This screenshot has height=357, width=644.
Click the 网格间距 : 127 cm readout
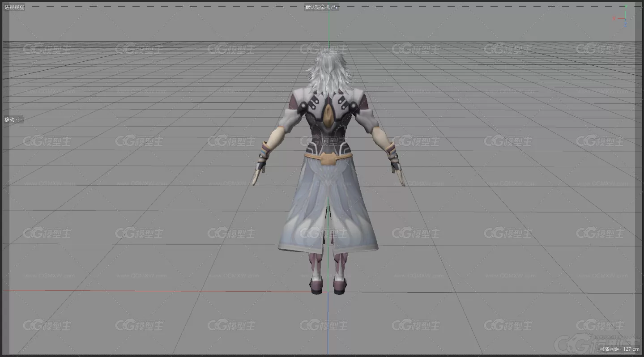[x=619, y=349]
